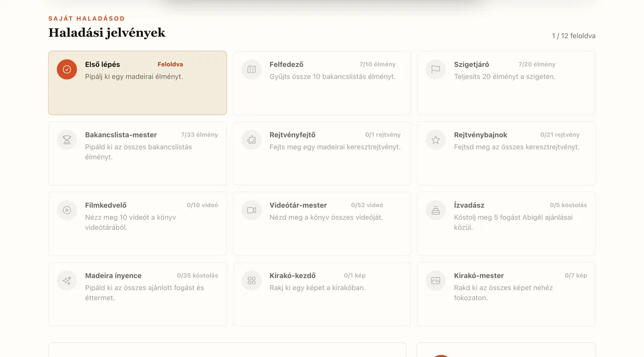Click the flag icon of Szigetjáró badge

pyautogui.click(x=436, y=69)
